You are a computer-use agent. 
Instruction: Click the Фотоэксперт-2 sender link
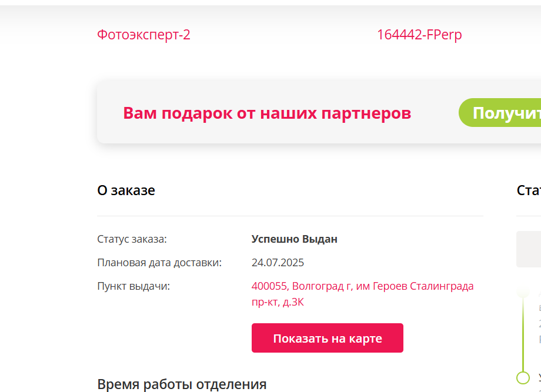coord(143,35)
